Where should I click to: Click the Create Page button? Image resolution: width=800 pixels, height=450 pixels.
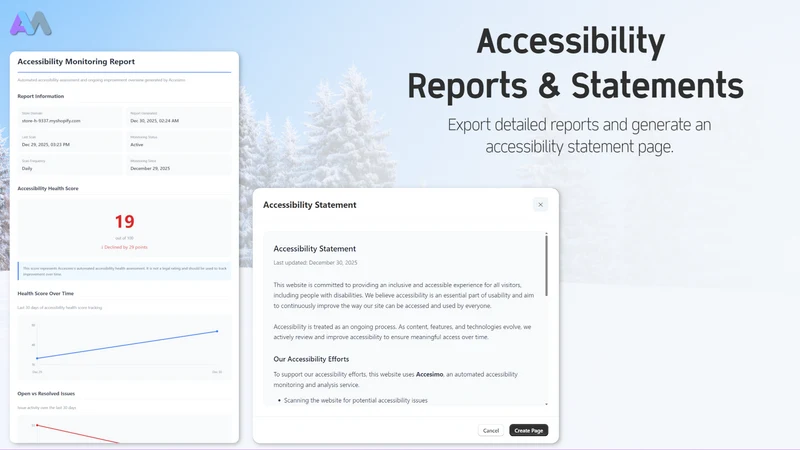pyautogui.click(x=529, y=430)
